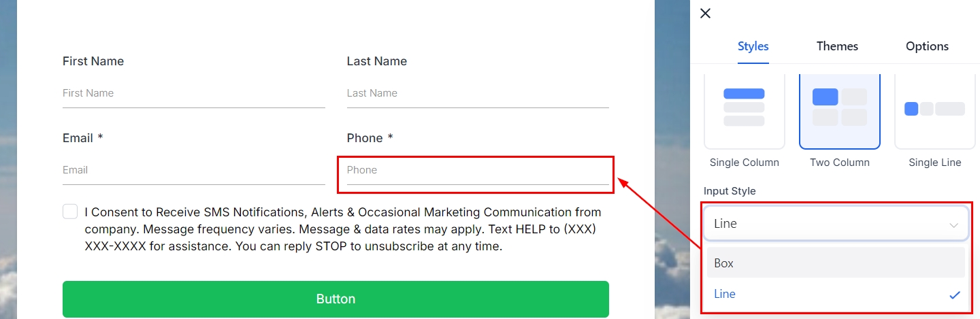Click the Input Style dropdown chevron arrow
The image size is (980, 319).
click(x=954, y=224)
